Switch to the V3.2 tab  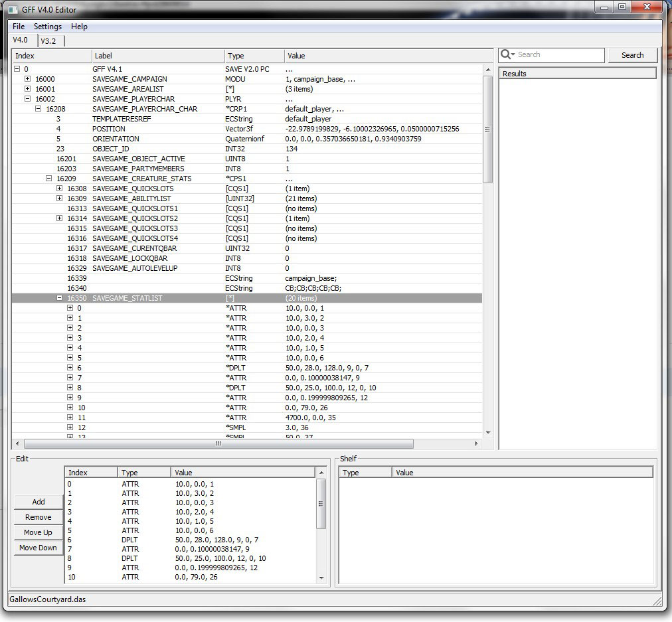(x=48, y=41)
